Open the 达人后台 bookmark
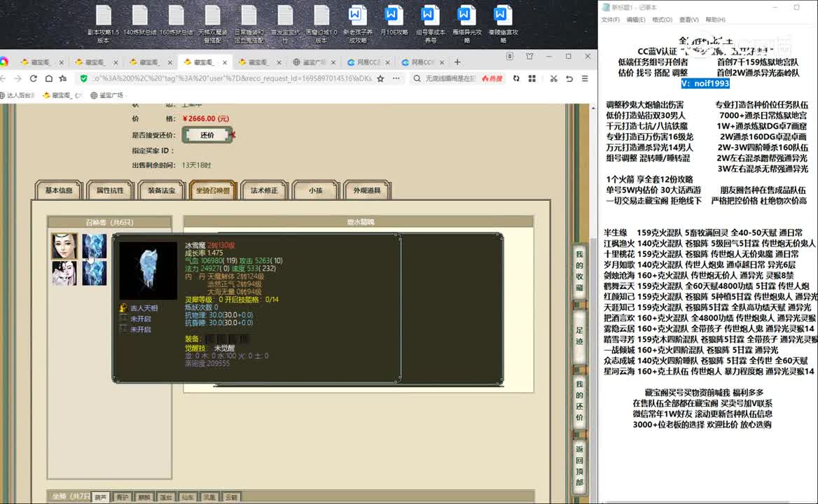This screenshot has height=504, width=818. point(18,95)
